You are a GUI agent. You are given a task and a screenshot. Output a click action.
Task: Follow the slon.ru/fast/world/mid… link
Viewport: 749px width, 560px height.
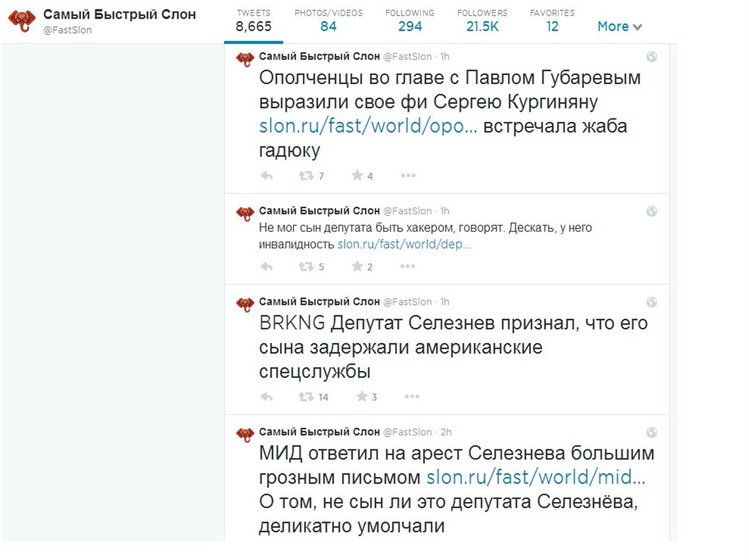[536, 477]
